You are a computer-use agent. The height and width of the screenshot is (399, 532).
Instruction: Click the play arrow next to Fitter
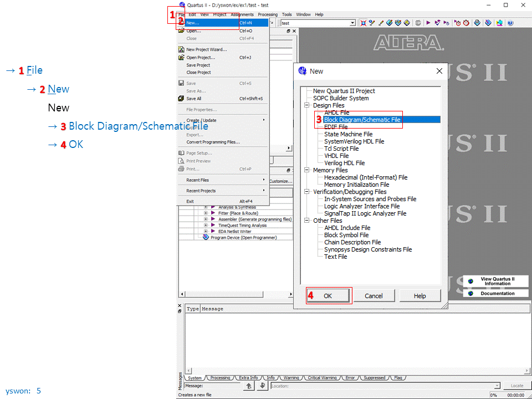[213, 213]
